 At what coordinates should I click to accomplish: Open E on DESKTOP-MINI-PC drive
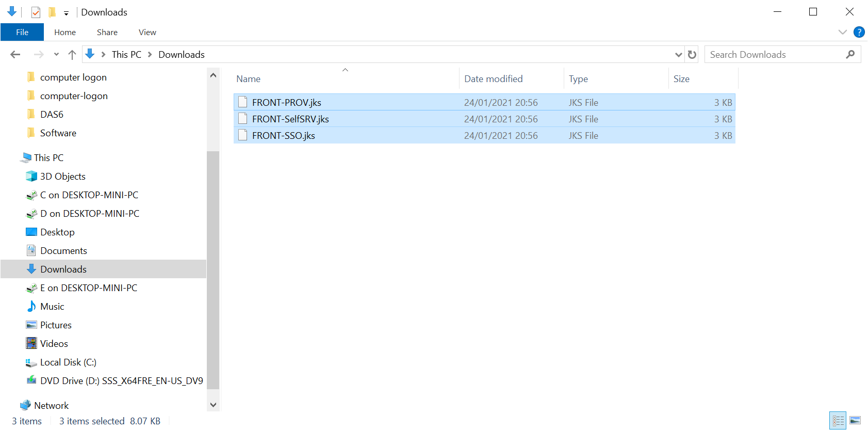(89, 288)
